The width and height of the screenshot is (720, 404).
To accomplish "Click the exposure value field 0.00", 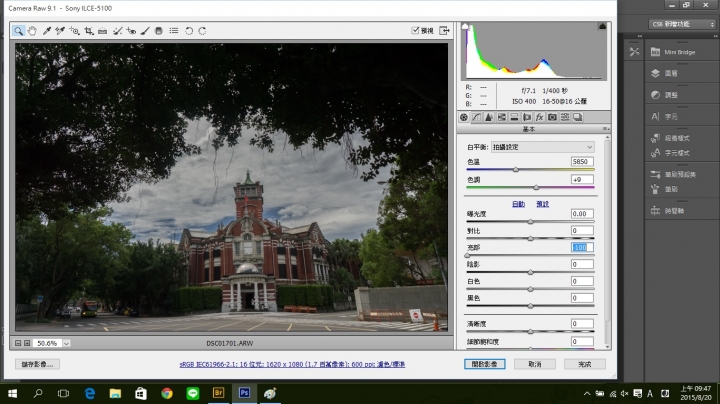I will pyautogui.click(x=582, y=213).
